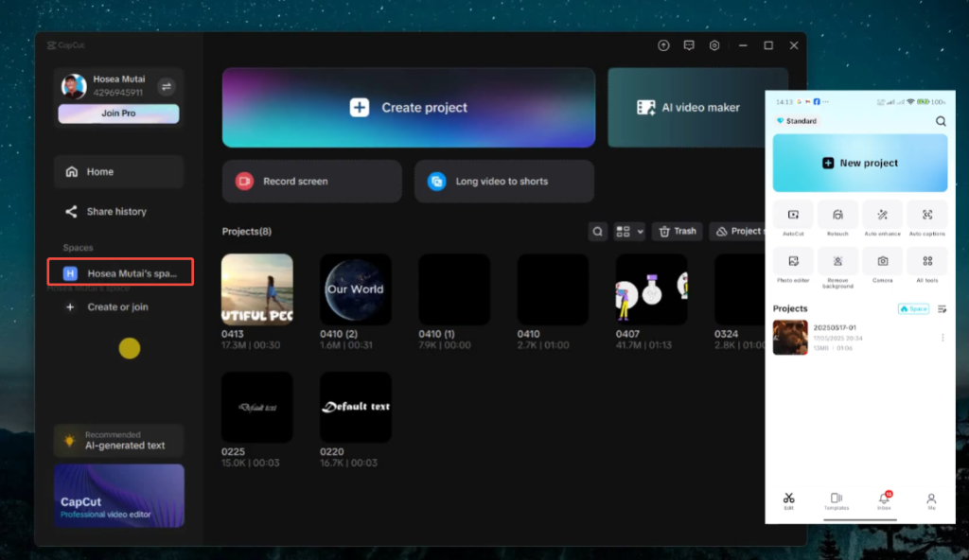This screenshot has height=560, width=969.
Task: Click the CapCut Professional video editor banner
Action: 118,496
